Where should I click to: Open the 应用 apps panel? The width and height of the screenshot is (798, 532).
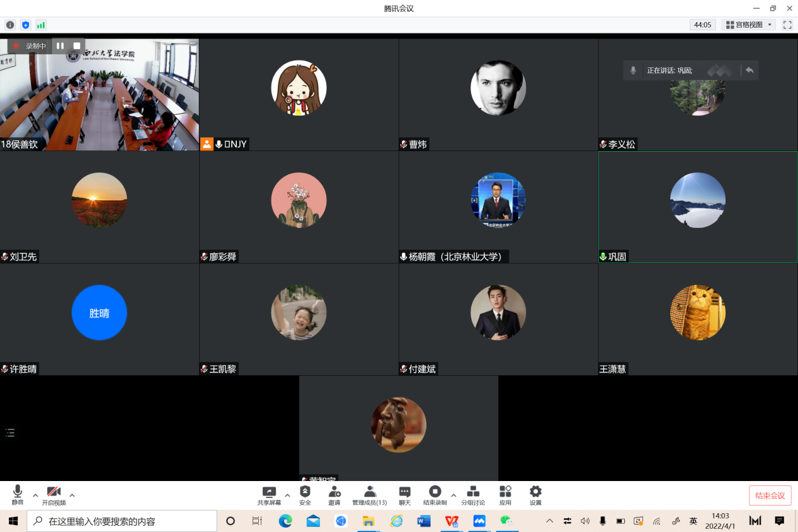pyautogui.click(x=505, y=495)
